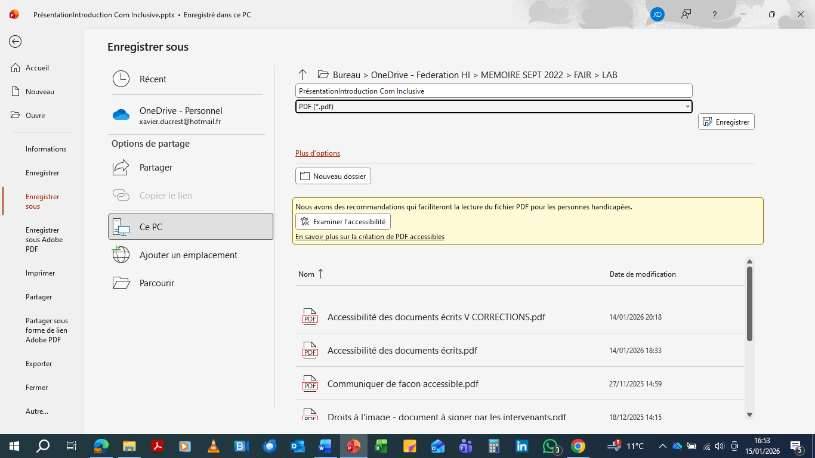Open the Récent locations list
The image size is (815, 458).
click(x=152, y=79)
